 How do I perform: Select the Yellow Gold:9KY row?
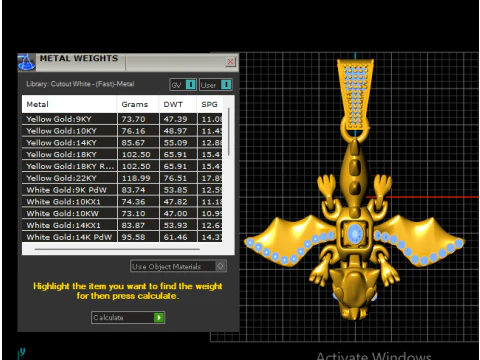(x=122, y=119)
